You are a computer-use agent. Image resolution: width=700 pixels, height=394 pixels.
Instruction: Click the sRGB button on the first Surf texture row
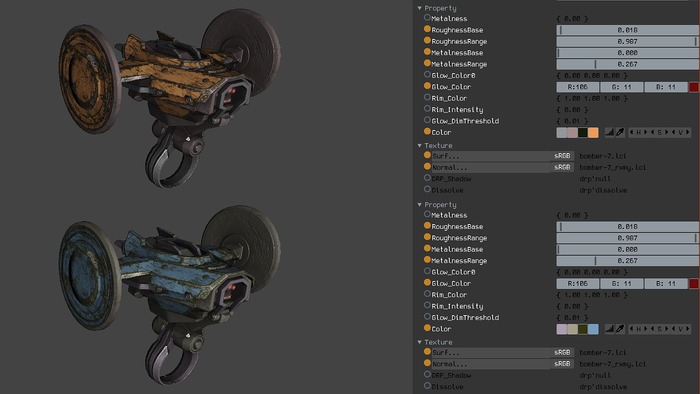tap(562, 156)
